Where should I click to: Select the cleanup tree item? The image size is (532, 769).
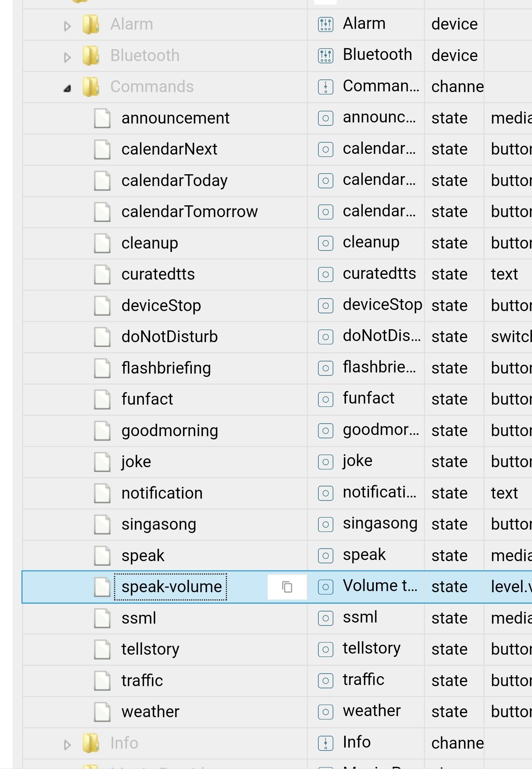[x=150, y=243]
